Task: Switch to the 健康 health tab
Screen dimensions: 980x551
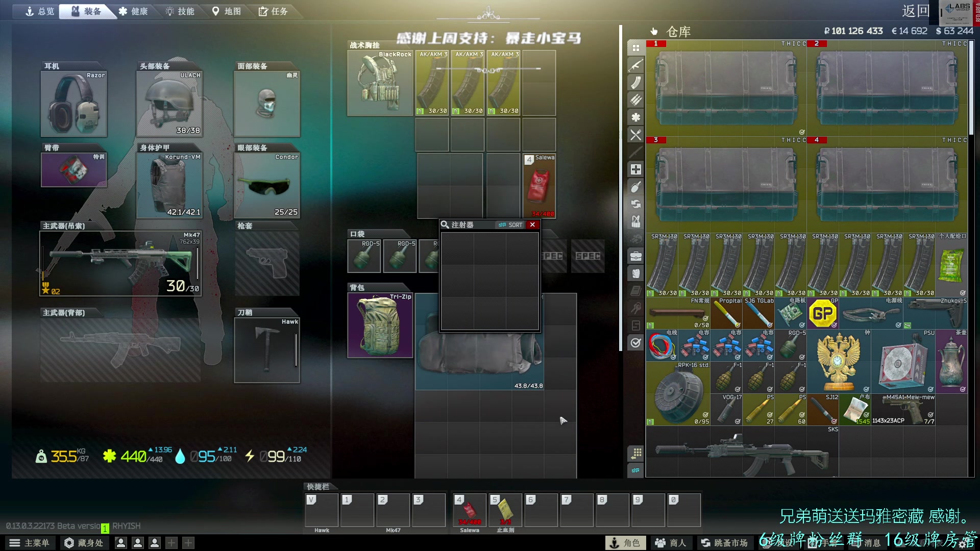Action: [134, 11]
